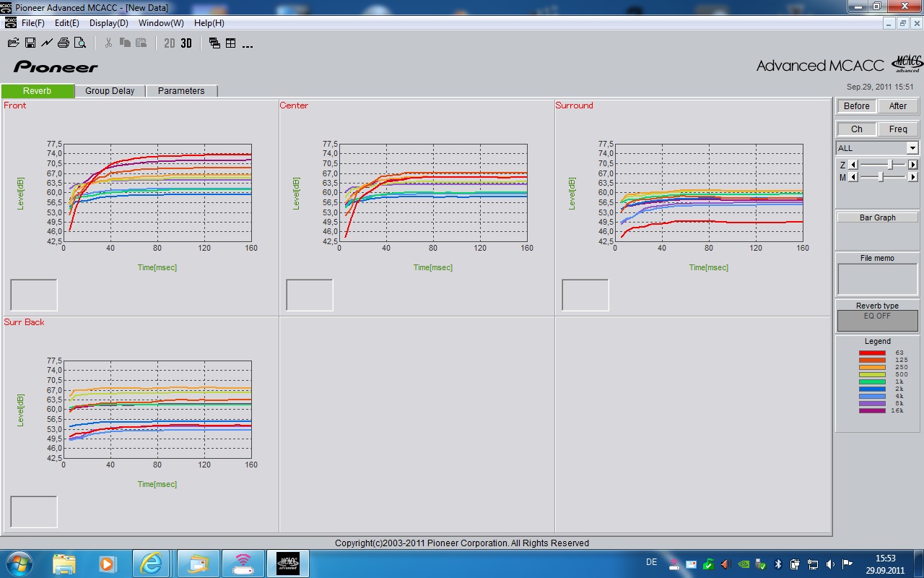The height and width of the screenshot is (578, 924).
Task: Switch to 3D graph view
Action: 186,43
